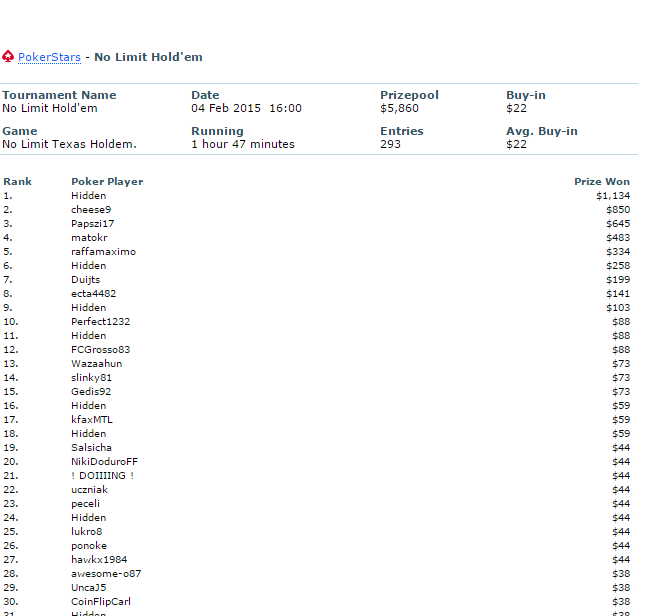Select player name Papszi17
The height and width of the screenshot is (616, 653).
[x=92, y=224]
